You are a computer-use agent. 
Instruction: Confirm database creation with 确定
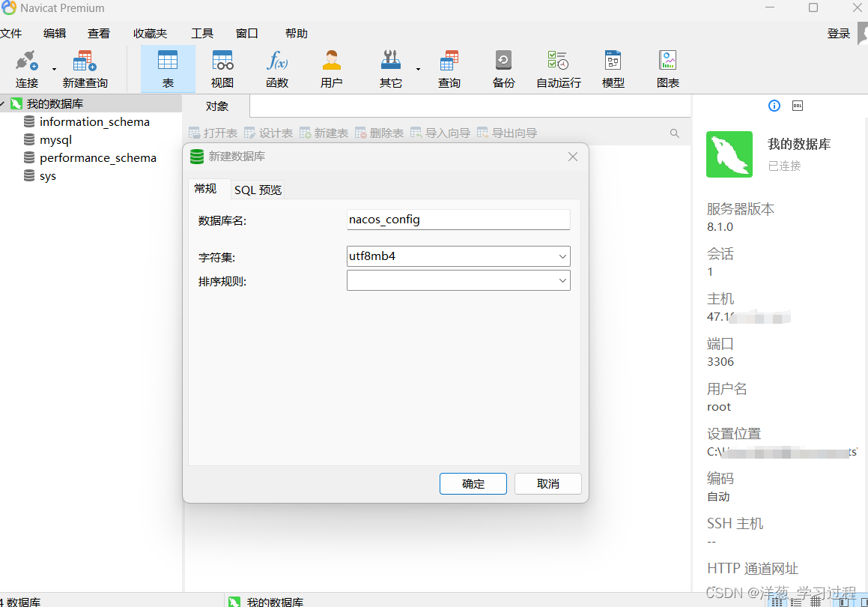pyautogui.click(x=473, y=483)
